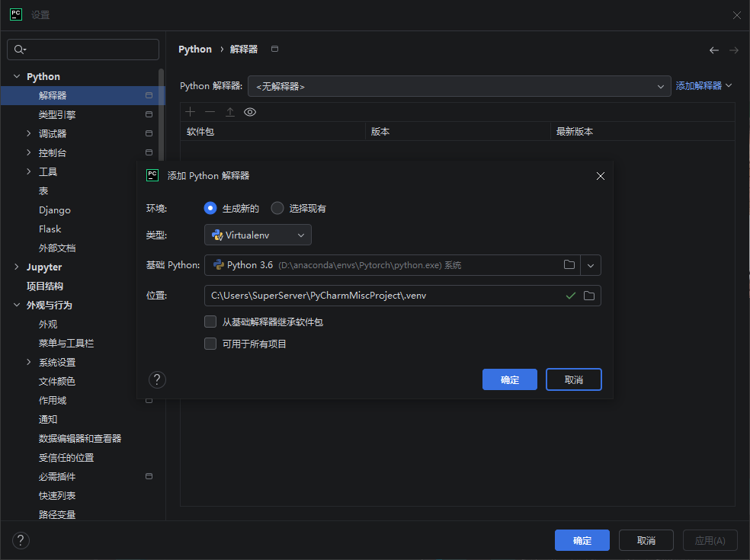Navigate forward with the right arrow
Screen dimensions: 750x560
tap(734, 50)
